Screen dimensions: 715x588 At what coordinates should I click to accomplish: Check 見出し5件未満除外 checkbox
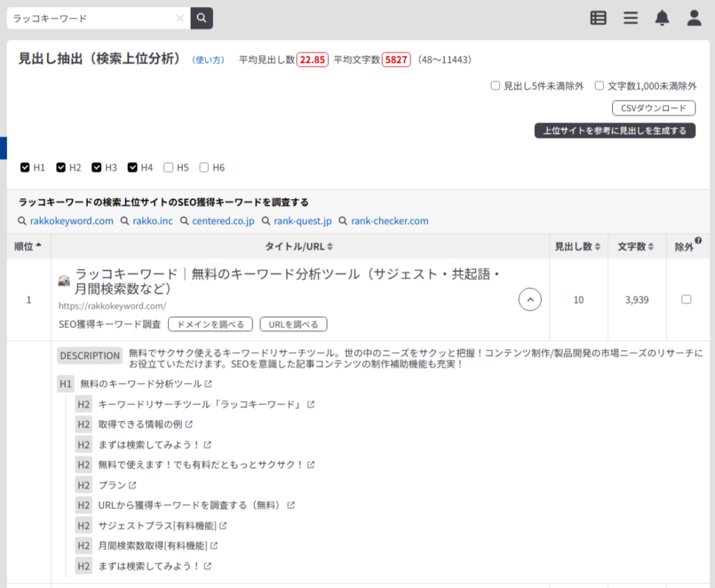495,86
